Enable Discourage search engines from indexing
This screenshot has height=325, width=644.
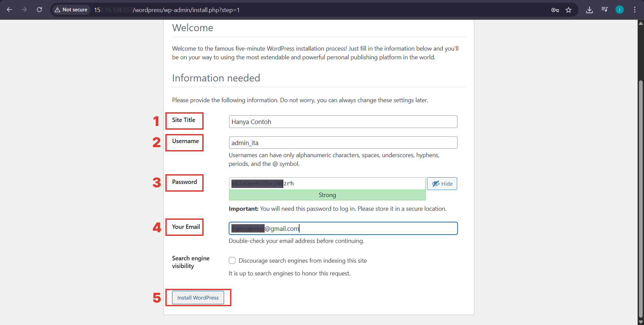(x=232, y=260)
